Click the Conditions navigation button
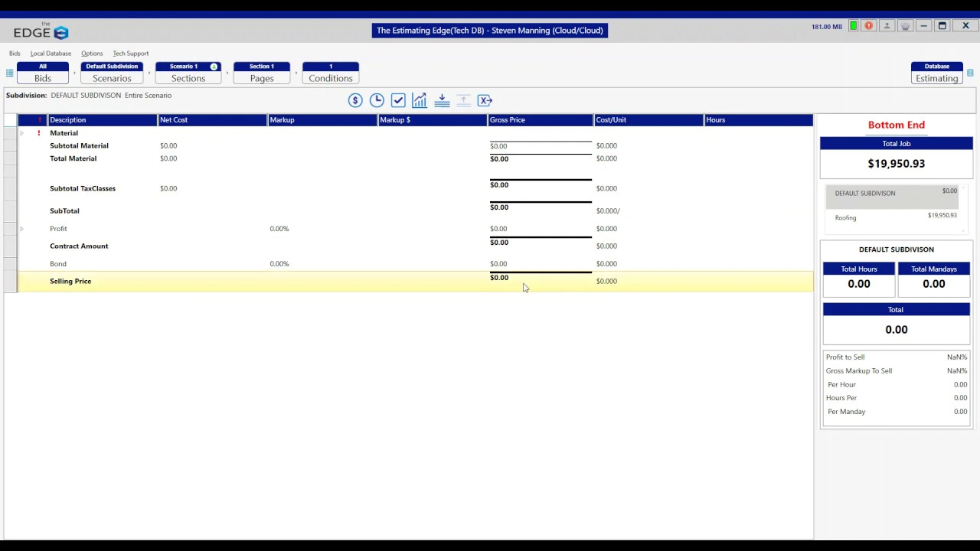This screenshot has width=980, height=551. (331, 73)
